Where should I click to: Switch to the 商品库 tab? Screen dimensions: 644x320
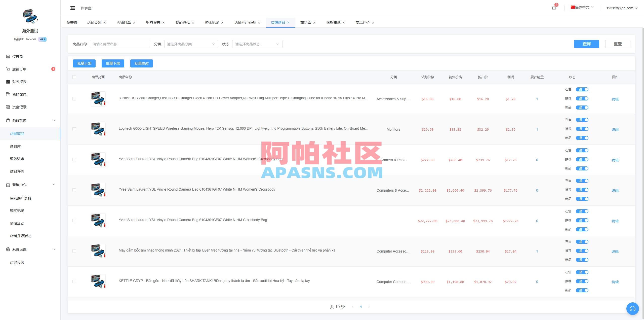[x=306, y=22]
